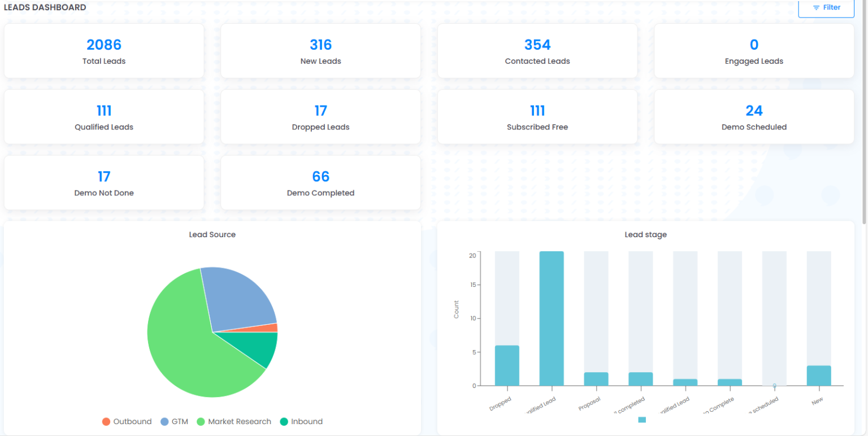The image size is (868, 436).
Task: Select the Total Leads stat card
Action: (104, 51)
